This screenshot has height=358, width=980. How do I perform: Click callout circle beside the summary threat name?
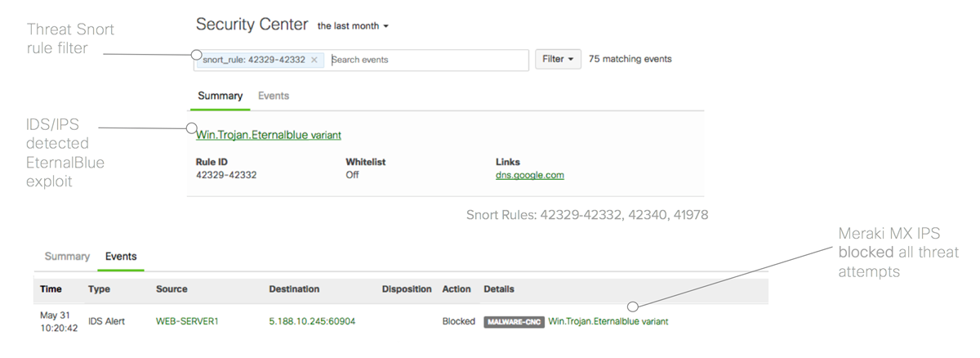191,128
